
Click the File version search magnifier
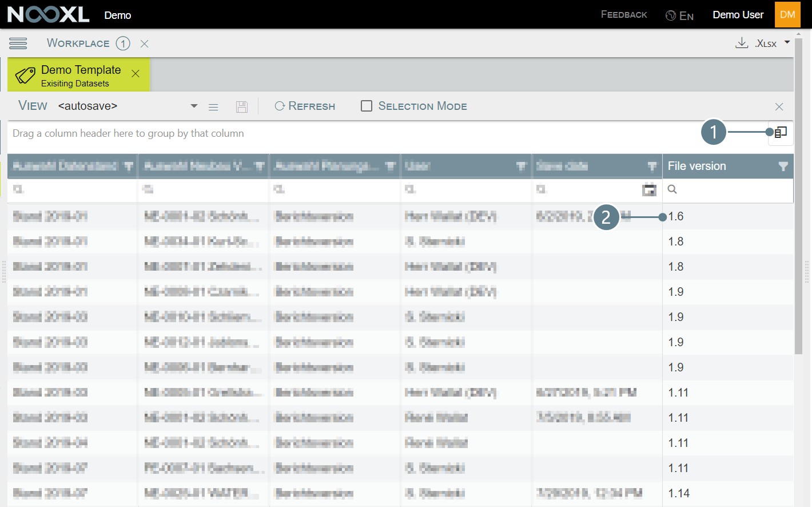(x=672, y=189)
